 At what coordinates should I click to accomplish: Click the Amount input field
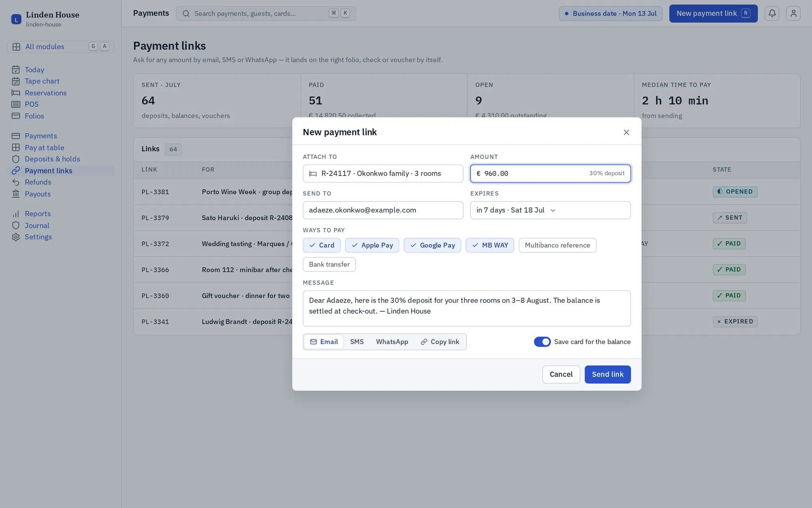click(550, 174)
